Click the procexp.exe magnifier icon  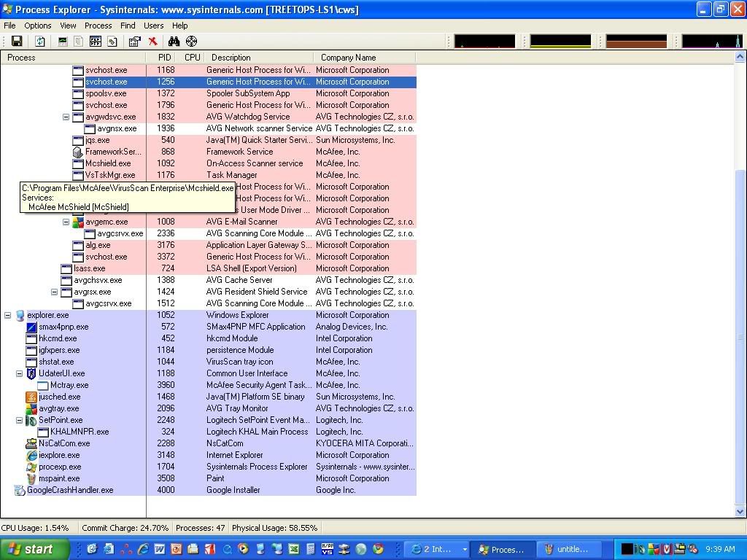pos(31,467)
